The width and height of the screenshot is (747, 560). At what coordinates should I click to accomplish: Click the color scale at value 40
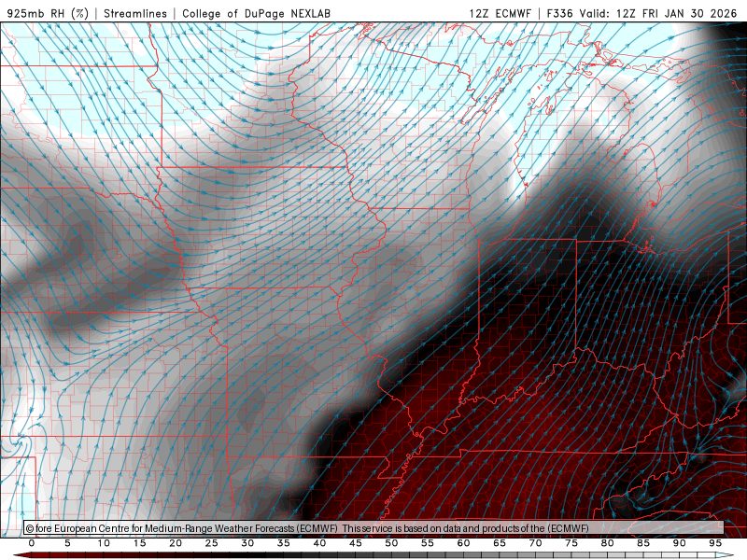[x=319, y=543]
